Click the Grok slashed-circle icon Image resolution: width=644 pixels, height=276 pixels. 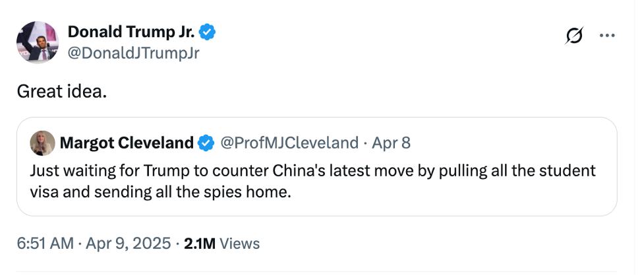click(573, 36)
